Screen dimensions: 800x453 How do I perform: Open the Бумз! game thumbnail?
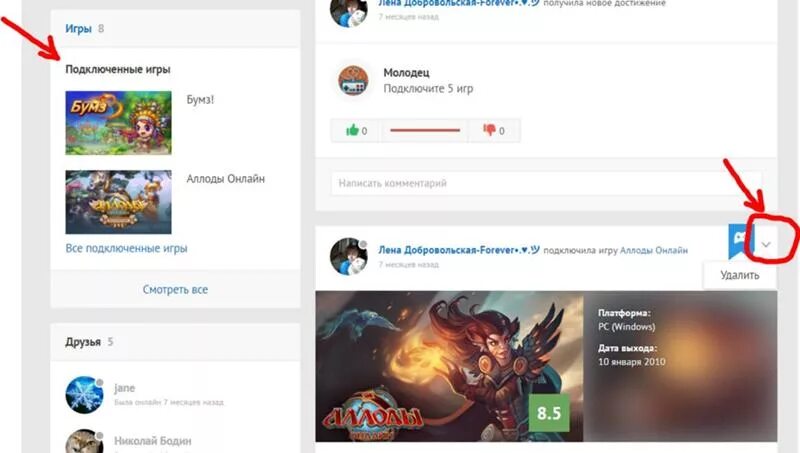118,123
